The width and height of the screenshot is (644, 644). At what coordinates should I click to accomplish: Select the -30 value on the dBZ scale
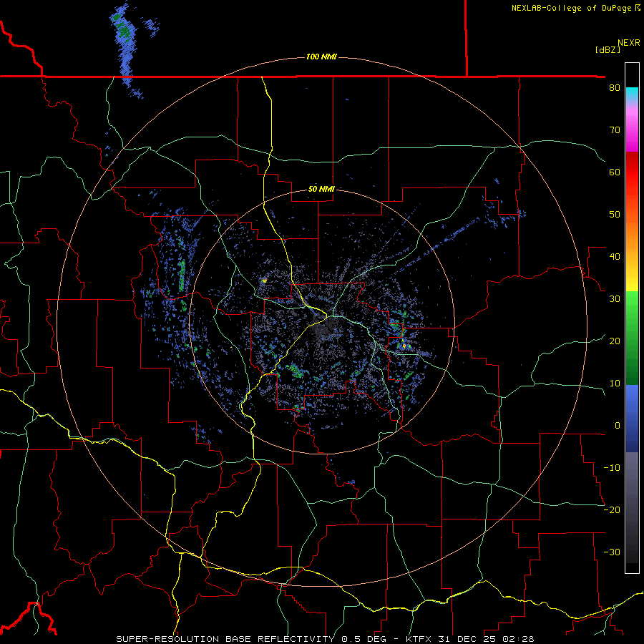click(612, 552)
